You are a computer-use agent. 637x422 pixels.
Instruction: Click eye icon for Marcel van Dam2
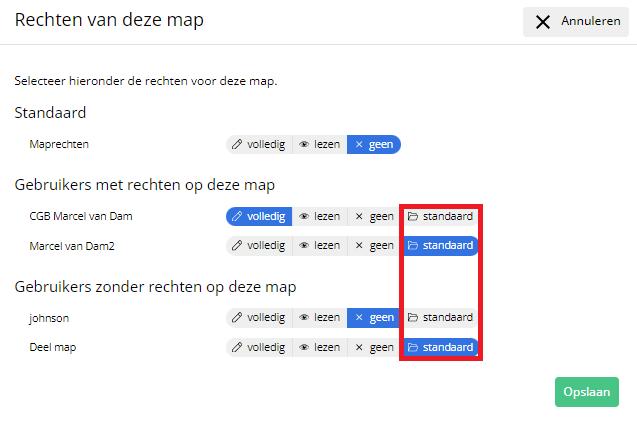[x=304, y=245]
